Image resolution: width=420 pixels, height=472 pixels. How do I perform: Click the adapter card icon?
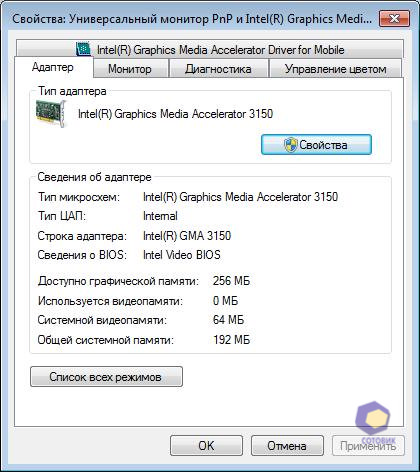51,114
